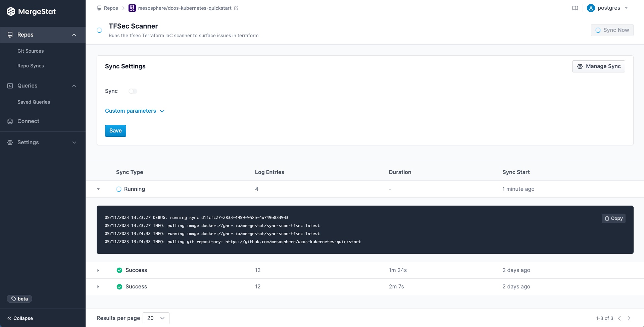
Task: Collapse the Running sync log row
Action: tap(98, 189)
